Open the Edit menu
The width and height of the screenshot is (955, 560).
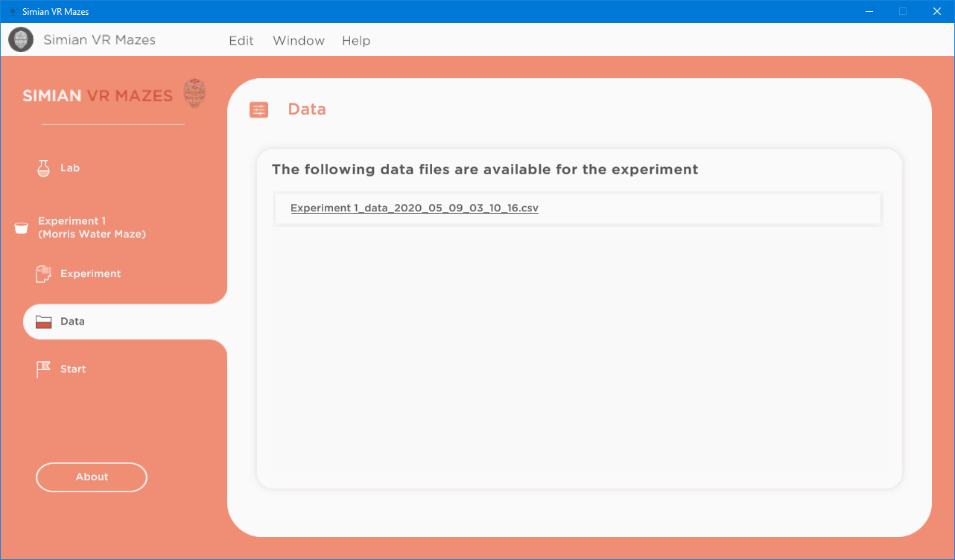pos(241,41)
